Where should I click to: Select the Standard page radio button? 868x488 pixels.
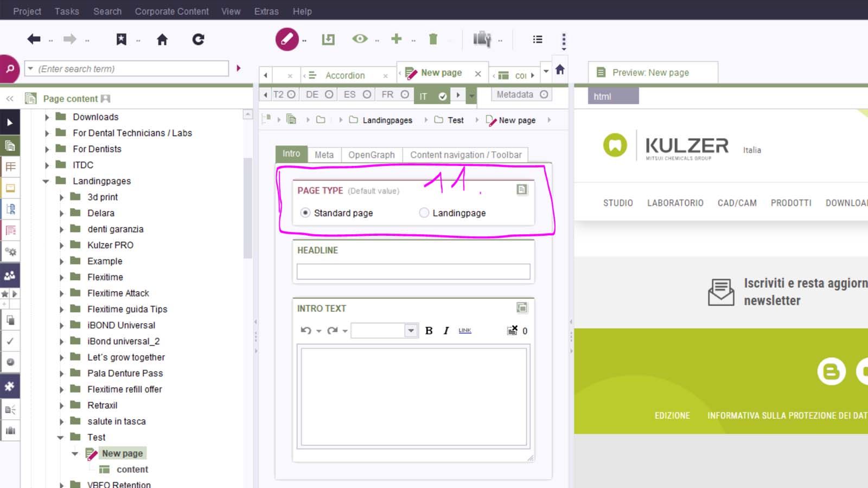click(x=305, y=213)
